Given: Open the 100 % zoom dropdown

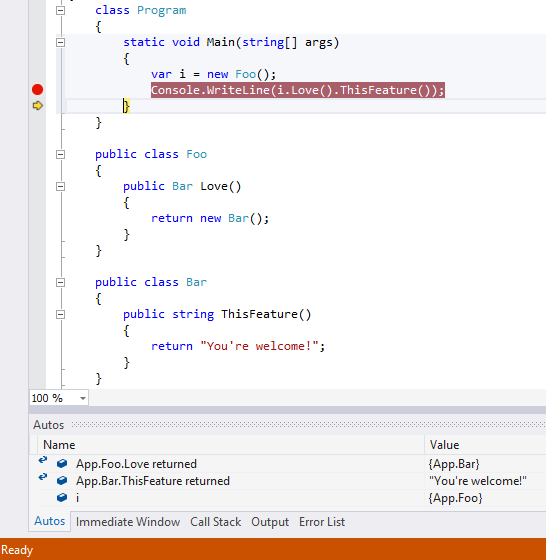Looking at the screenshot, I should pyautogui.click(x=83, y=398).
